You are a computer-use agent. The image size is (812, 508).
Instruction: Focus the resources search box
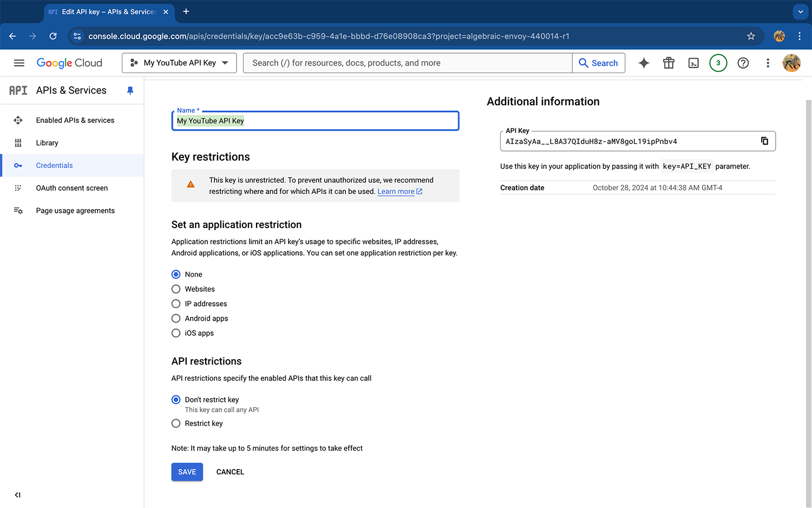click(408, 63)
